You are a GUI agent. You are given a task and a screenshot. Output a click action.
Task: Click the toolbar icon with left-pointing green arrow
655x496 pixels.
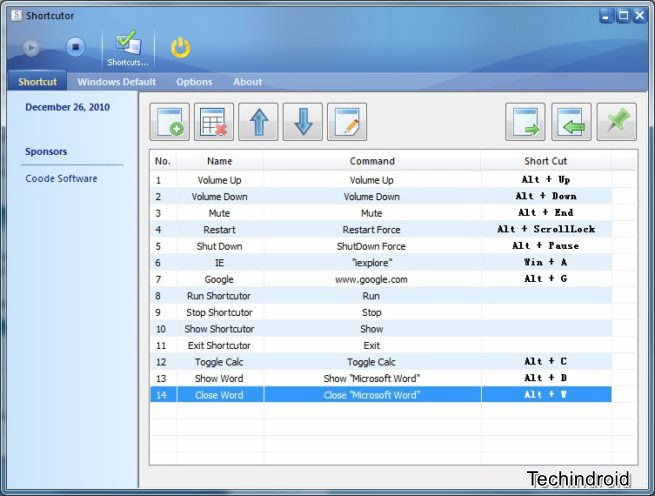[x=571, y=122]
